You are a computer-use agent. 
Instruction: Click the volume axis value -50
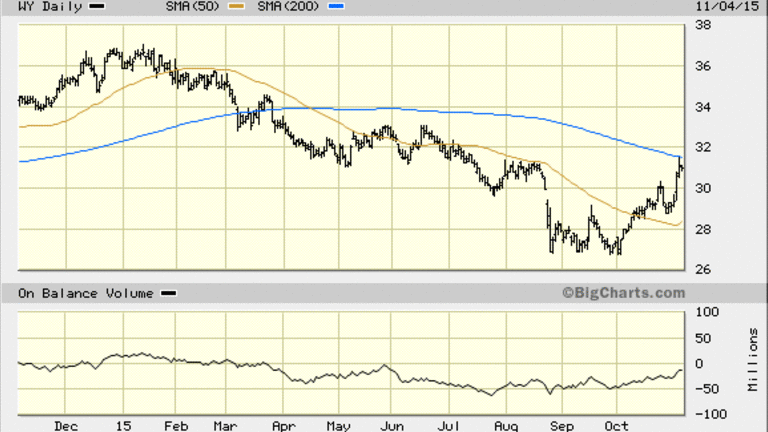pyautogui.click(x=707, y=389)
